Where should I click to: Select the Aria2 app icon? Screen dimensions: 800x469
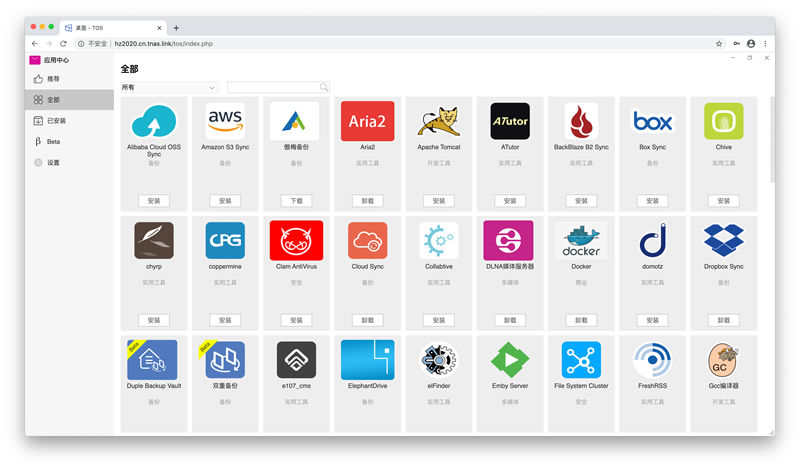[x=367, y=121]
